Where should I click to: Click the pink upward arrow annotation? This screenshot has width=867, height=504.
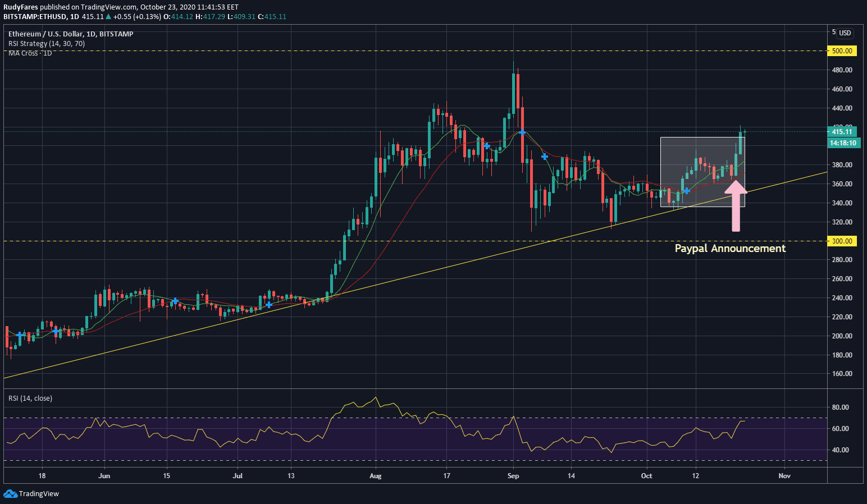click(736, 205)
